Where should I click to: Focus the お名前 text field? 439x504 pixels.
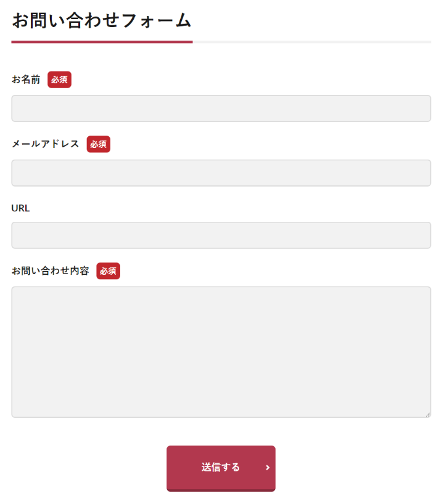click(x=221, y=108)
